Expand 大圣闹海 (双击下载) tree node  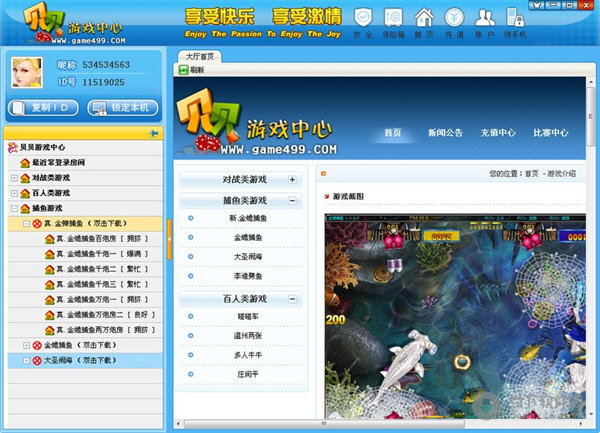(26, 360)
